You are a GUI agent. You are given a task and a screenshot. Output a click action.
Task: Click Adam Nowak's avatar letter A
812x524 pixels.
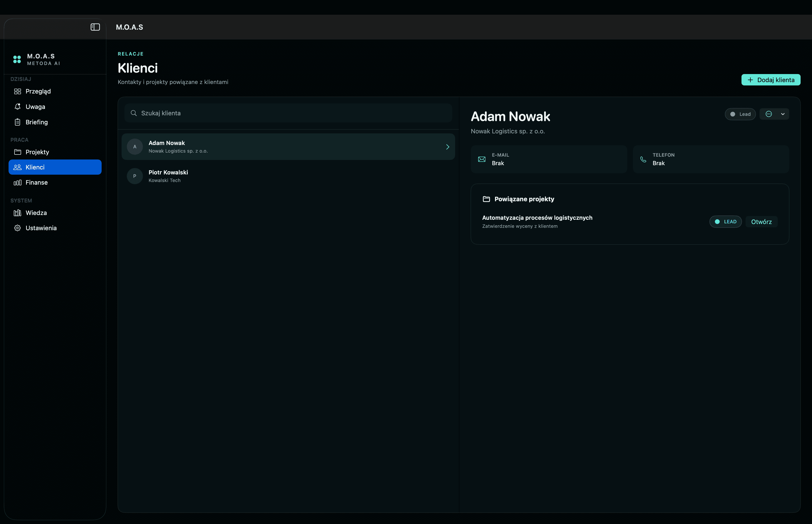[x=135, y=147]
